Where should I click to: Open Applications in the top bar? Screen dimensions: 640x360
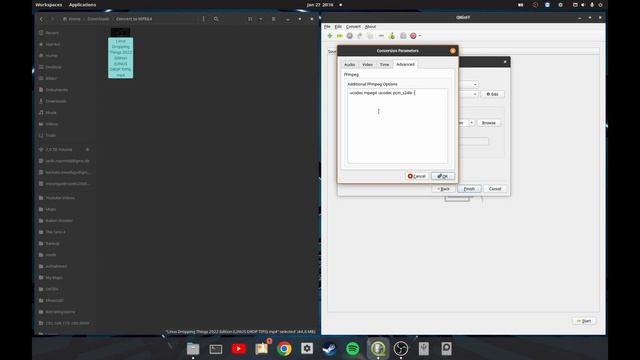[82, 5]
